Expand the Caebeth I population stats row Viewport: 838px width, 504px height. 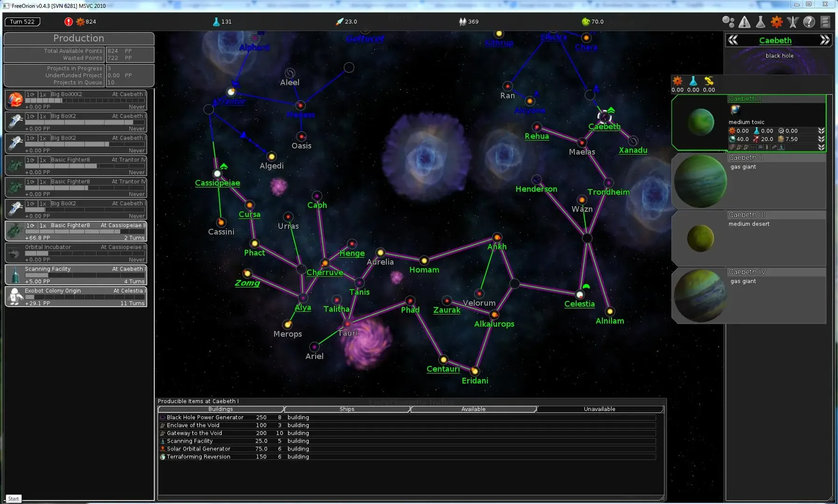821,139
